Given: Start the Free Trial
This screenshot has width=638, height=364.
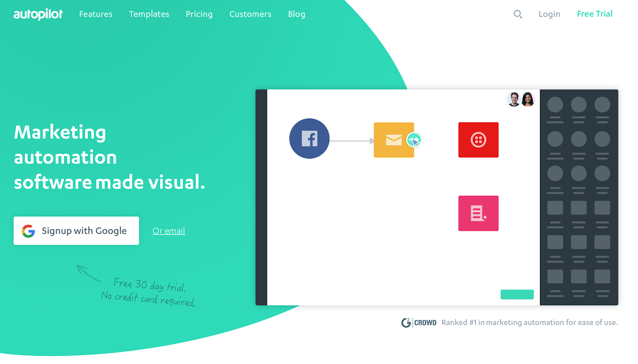Looking at the screenshot, I should point(595,14).
